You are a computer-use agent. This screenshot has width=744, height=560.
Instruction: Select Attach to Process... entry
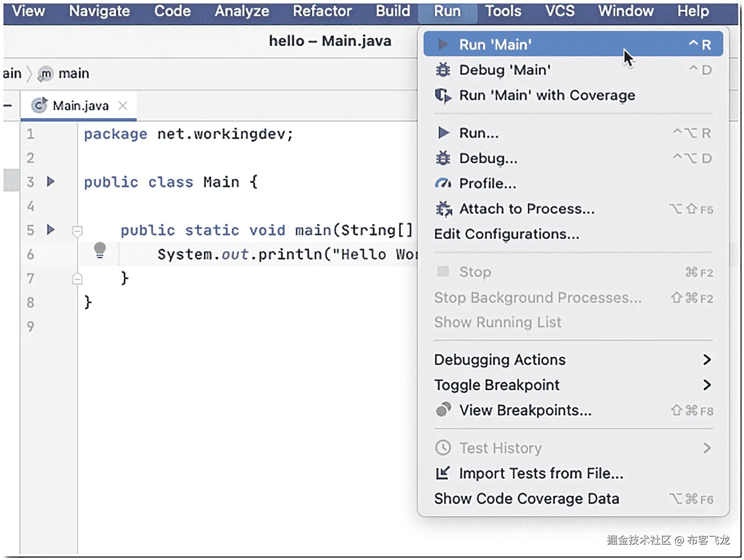[x=573, y=209]
